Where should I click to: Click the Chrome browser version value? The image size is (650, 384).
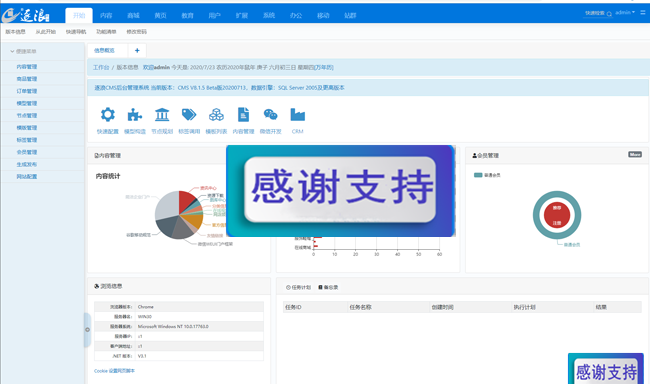pos(146,307)
